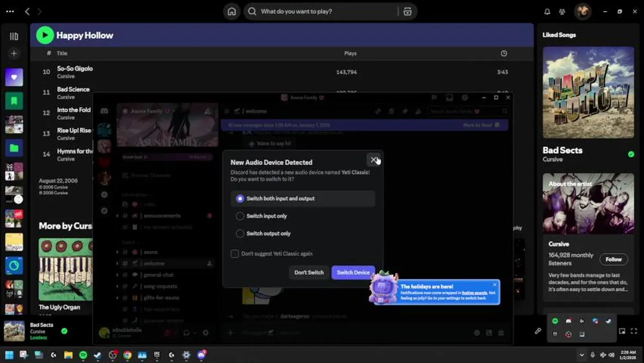Open Discord search Asuna Family field

tap(468, 111)
